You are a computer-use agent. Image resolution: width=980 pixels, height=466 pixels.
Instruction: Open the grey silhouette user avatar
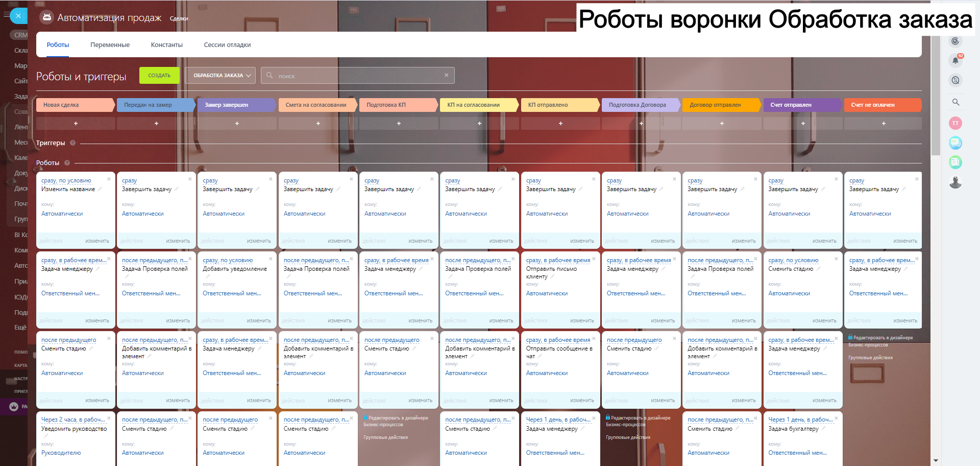pyautogui.click(x=955, y=182)
